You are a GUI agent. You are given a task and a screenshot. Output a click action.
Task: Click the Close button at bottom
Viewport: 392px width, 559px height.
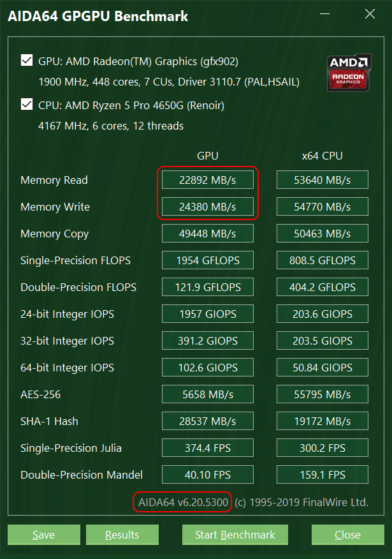[x=347, y=535]
